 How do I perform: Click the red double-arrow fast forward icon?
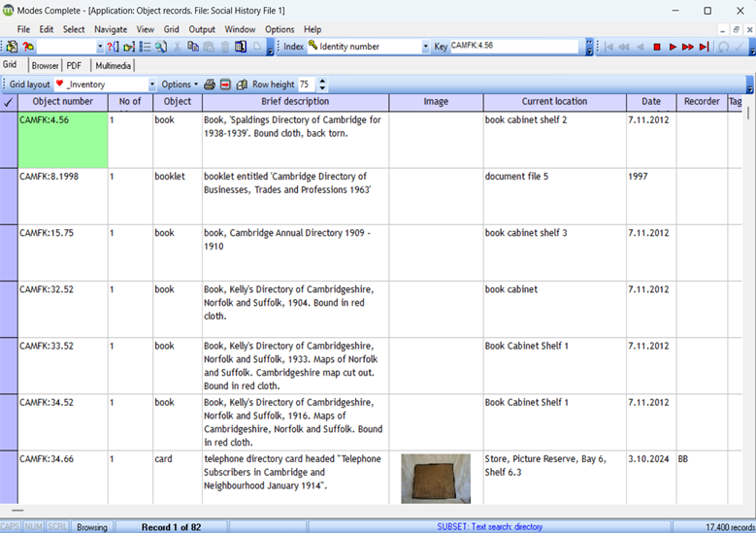click(688, 47)
